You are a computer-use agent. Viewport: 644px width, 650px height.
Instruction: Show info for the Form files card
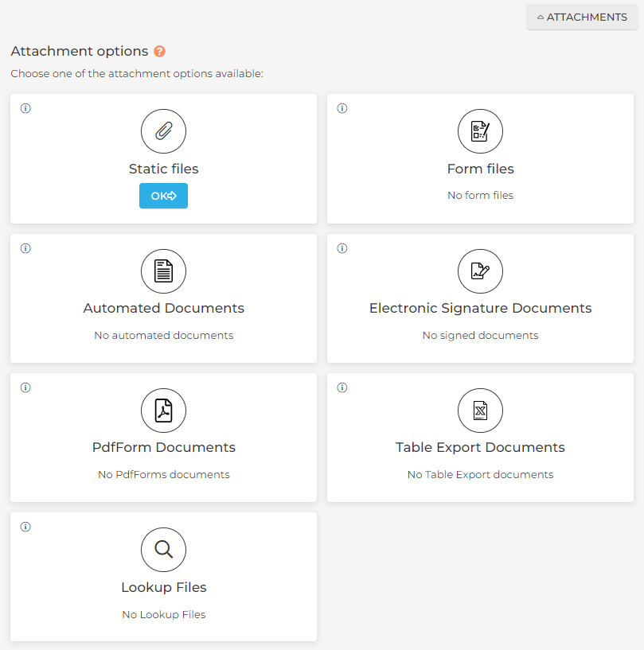click(x=342, y=109)
